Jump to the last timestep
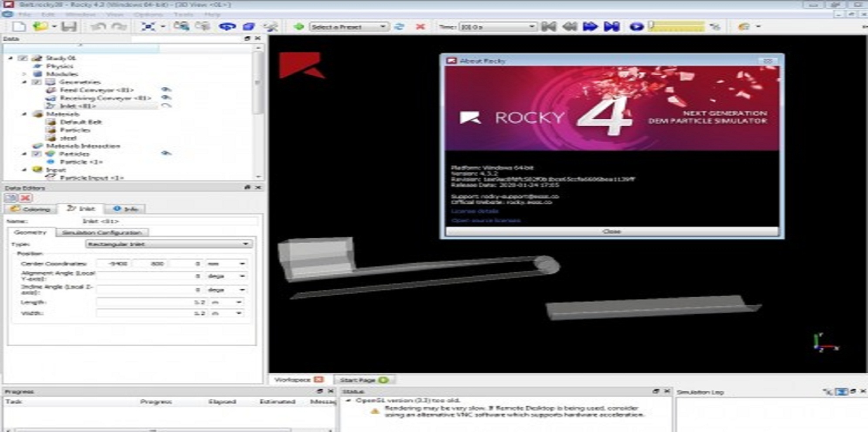868x432 pixels. point(612,27)
